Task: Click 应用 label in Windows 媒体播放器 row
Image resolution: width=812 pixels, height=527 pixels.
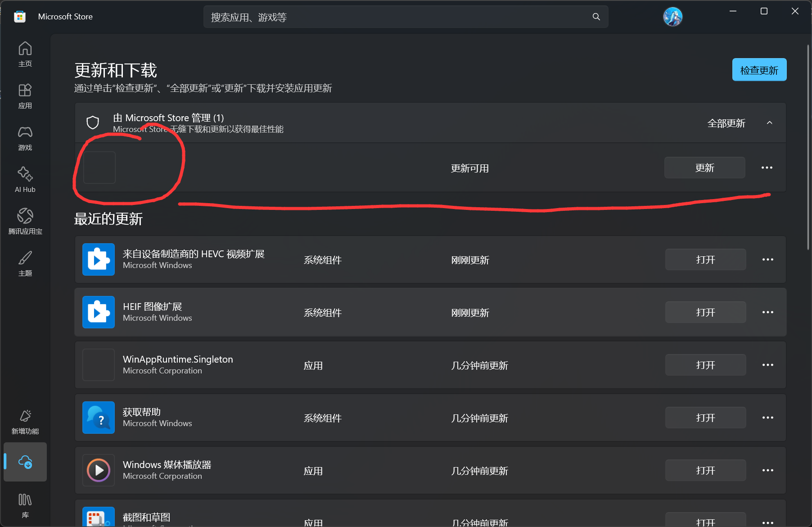Action: point(313,471)
